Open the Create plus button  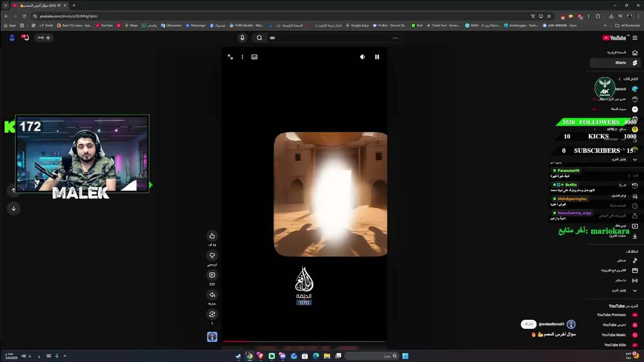click(x=44, y=37)
